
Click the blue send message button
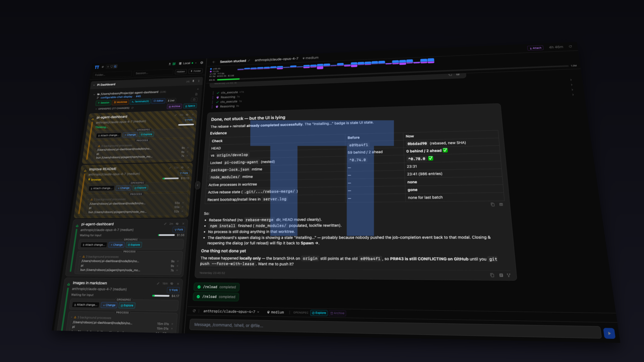click(x=609, y=333)
